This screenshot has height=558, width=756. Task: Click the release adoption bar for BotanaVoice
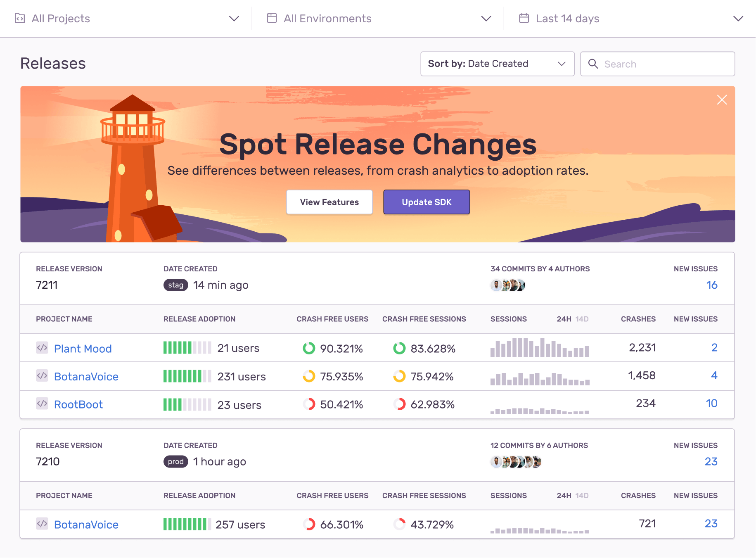pos(187,376)
